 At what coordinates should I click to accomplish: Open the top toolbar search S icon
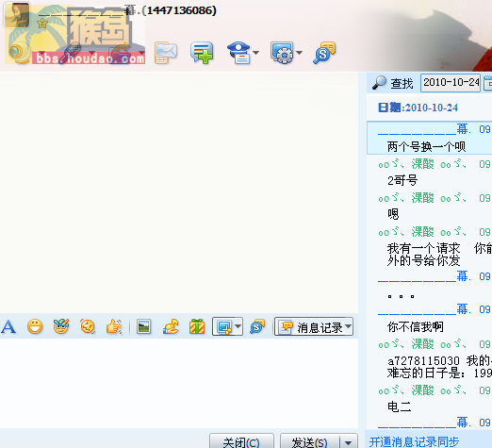[x=324, y=53]
